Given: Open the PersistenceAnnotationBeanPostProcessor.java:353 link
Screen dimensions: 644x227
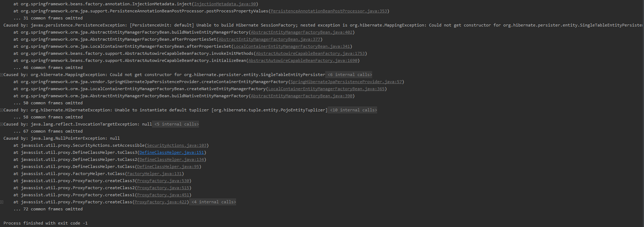Looking at the screenshot, I should tap(329, 11).
